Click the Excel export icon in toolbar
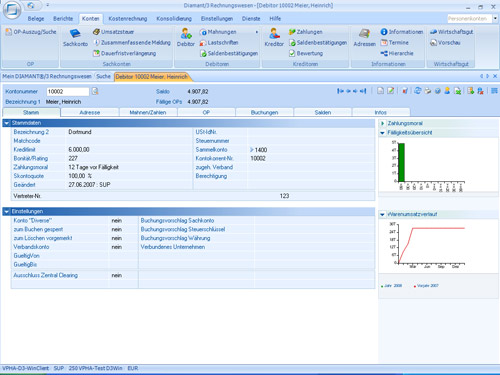 click(458, 91)
